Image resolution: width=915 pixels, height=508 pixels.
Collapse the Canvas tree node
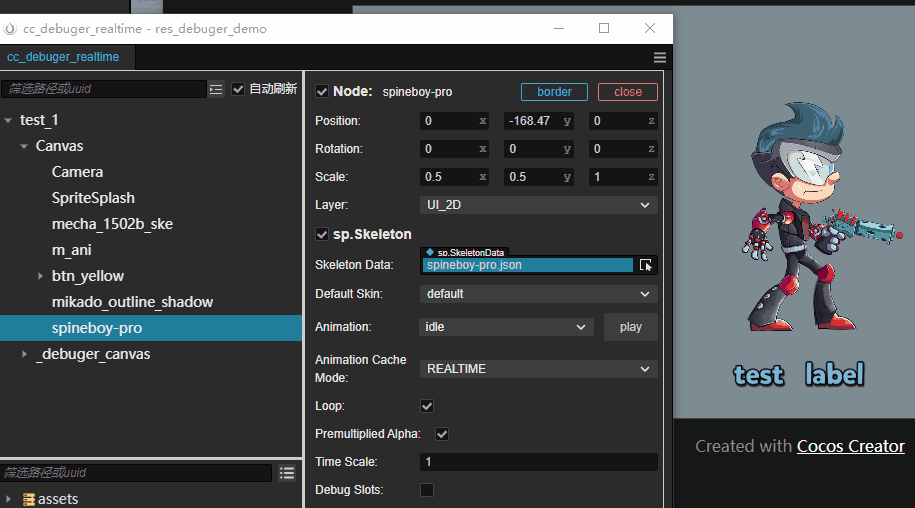pos(24,146)
